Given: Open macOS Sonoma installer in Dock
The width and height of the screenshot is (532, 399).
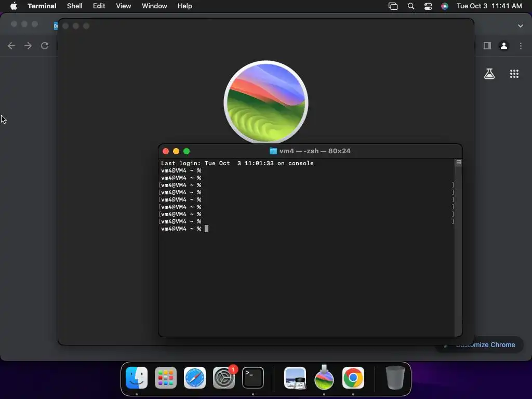Looking at the screenshot, I should tap(324, 377).
